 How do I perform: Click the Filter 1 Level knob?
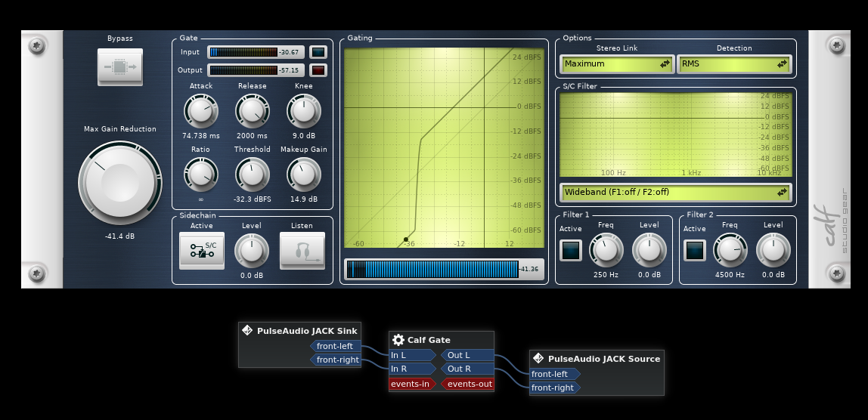click(649, 249)
